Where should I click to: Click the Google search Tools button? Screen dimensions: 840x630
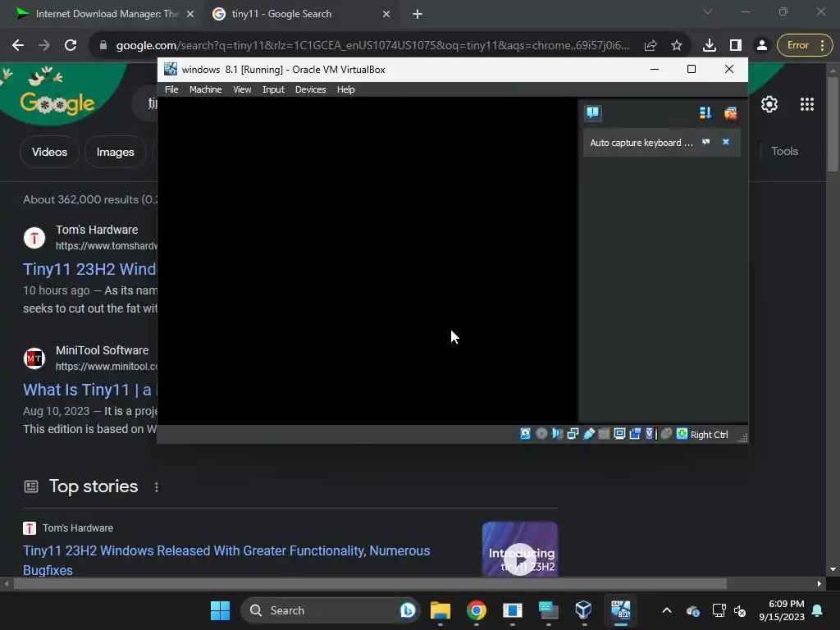click(784, 152)
